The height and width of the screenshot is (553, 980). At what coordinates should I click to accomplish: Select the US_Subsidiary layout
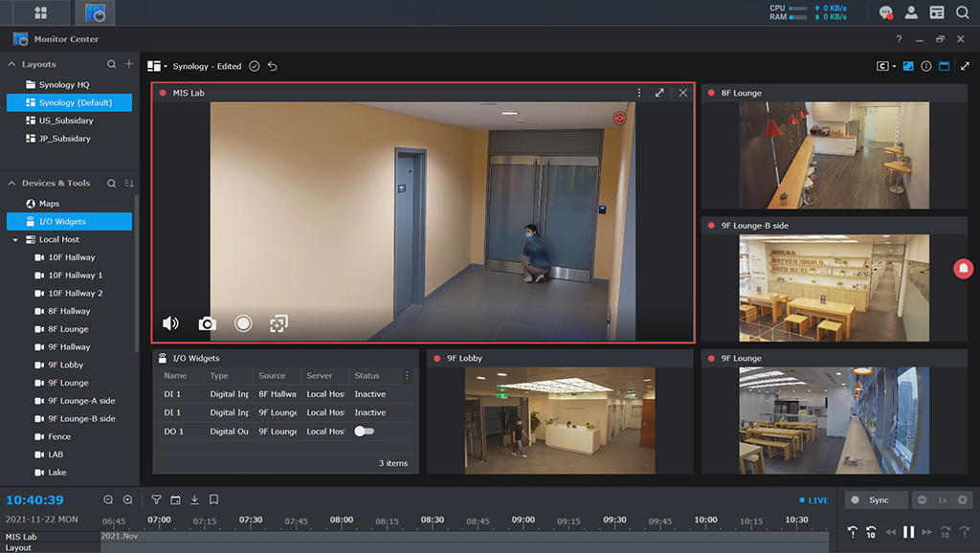tap(66, 121)
